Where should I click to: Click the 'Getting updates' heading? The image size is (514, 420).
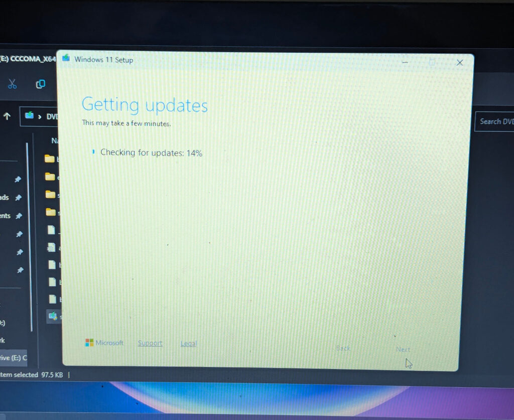click(x=145, y=105)
